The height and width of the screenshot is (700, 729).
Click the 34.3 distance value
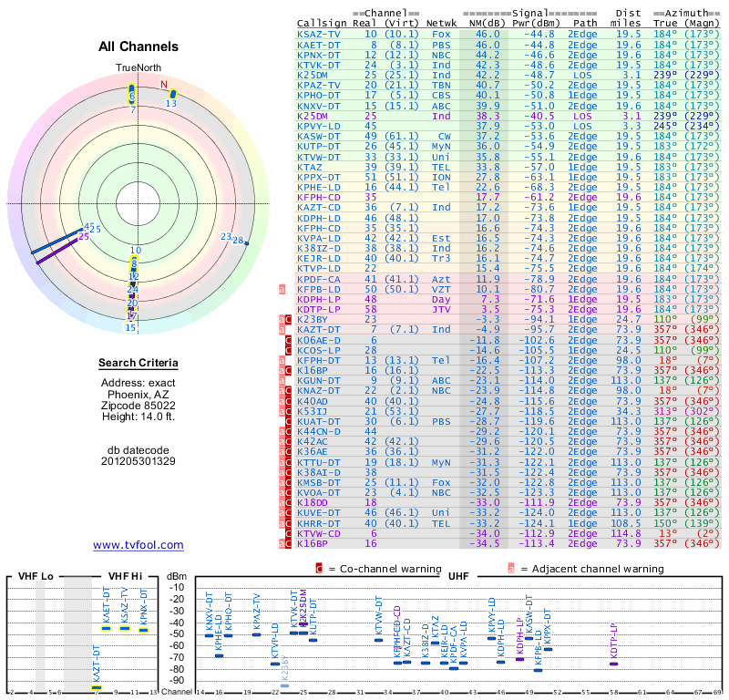629,411
